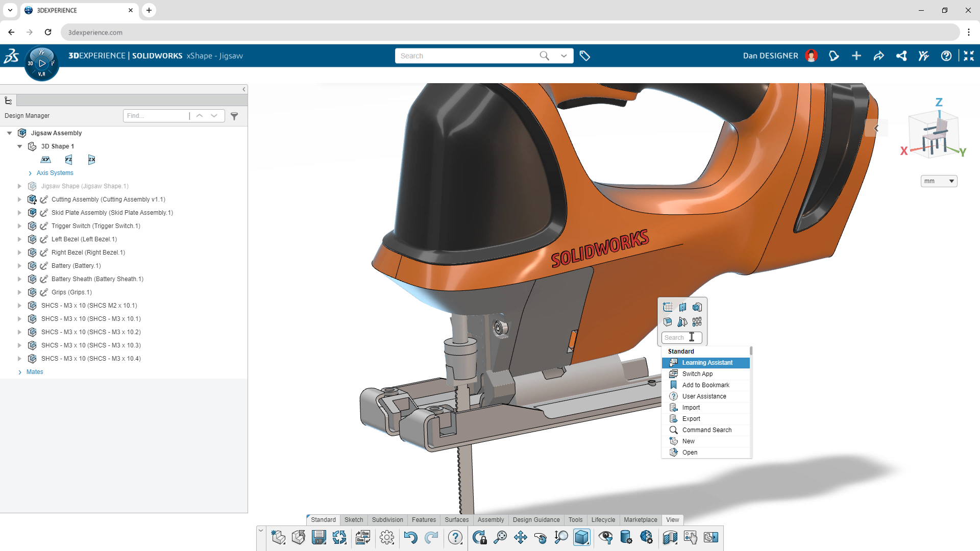Select mm units dropdown in viewport

(x=939, y=181)
